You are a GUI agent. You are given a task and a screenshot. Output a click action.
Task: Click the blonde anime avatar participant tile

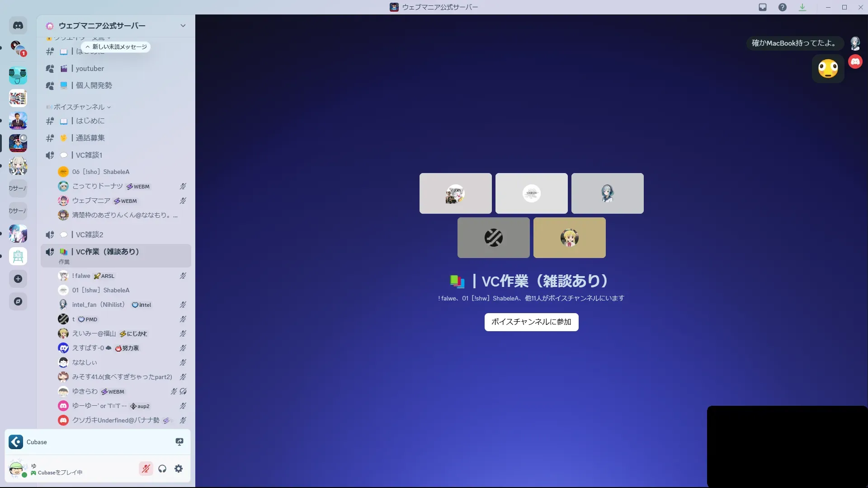pyautogui.click(x=569, y=238)
